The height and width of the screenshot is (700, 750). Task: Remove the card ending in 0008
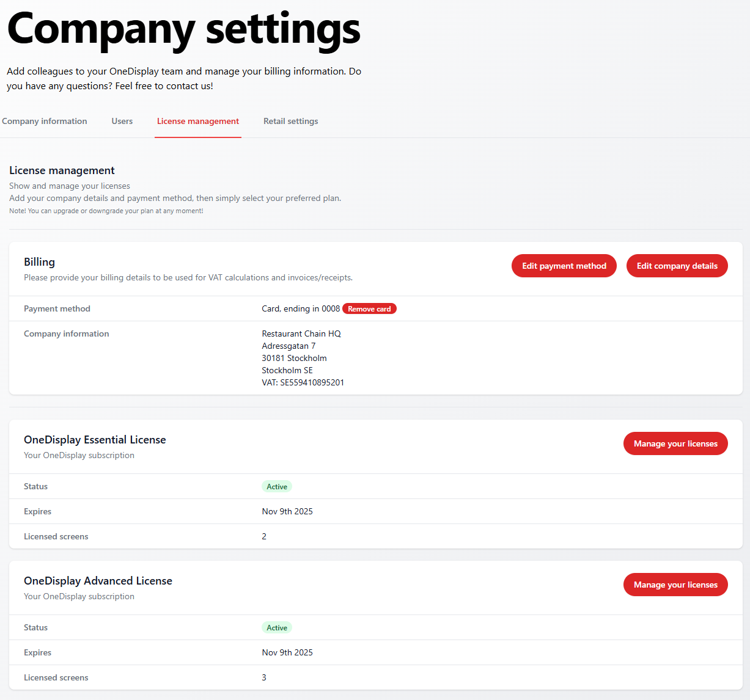point(369,309)
